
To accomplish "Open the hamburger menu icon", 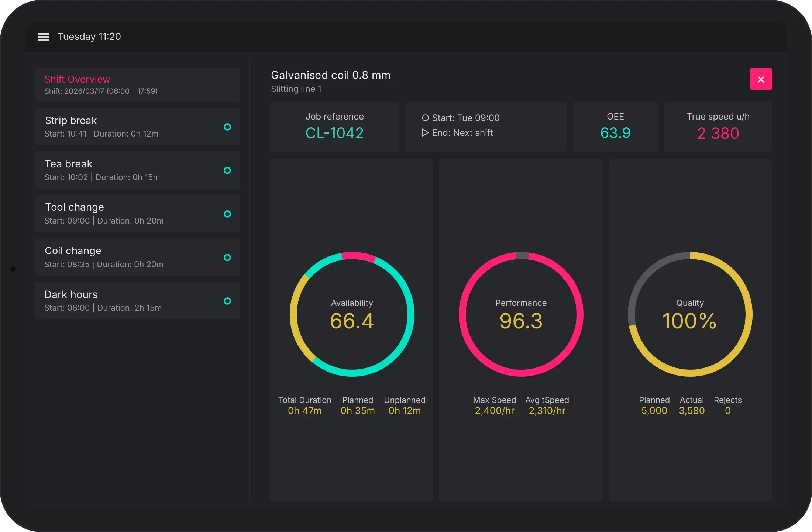I will pyautogui.click(x=44, y=37).
